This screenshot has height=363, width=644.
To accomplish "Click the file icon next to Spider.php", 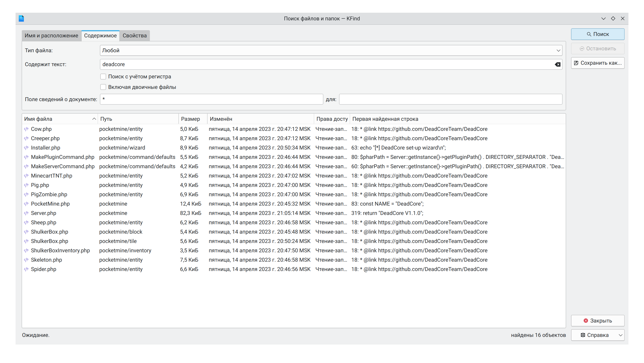I will click(x=26, y=269).
